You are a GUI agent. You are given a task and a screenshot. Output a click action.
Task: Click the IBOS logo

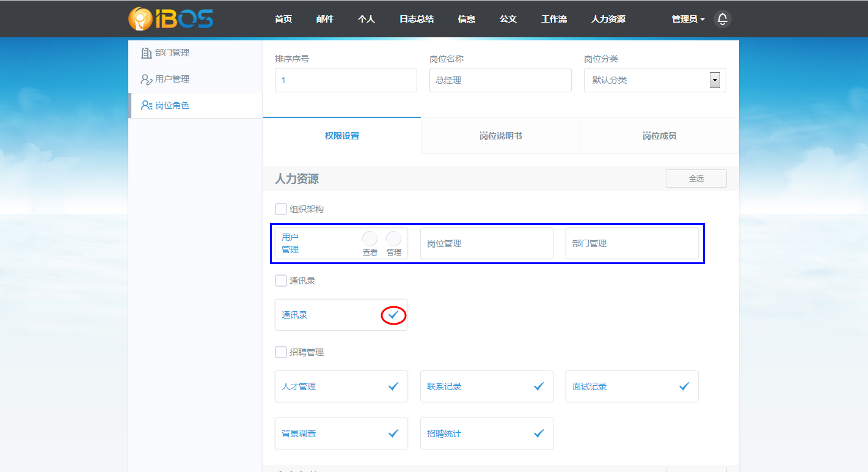[170, 18]
